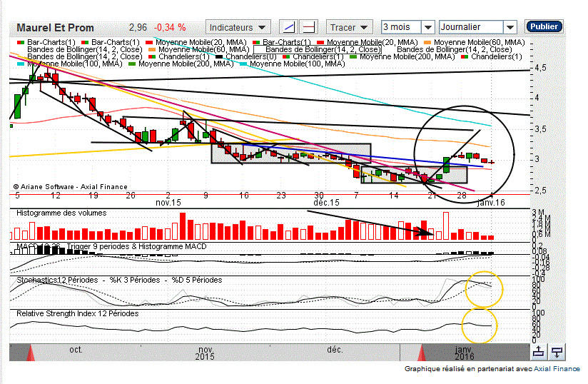Expand the 3 mois period arrow
Viewport: 588px width, 384px height.
427,27
